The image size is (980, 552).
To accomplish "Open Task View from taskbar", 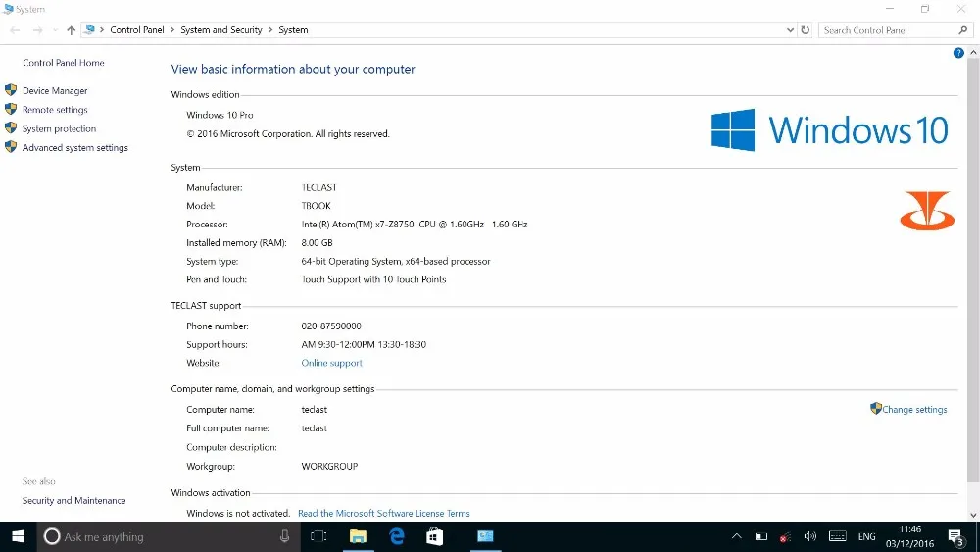I will point(318,536).
